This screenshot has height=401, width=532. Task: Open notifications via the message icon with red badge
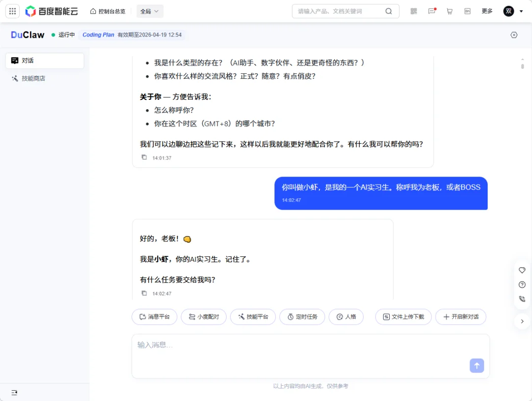click(432, 11)
